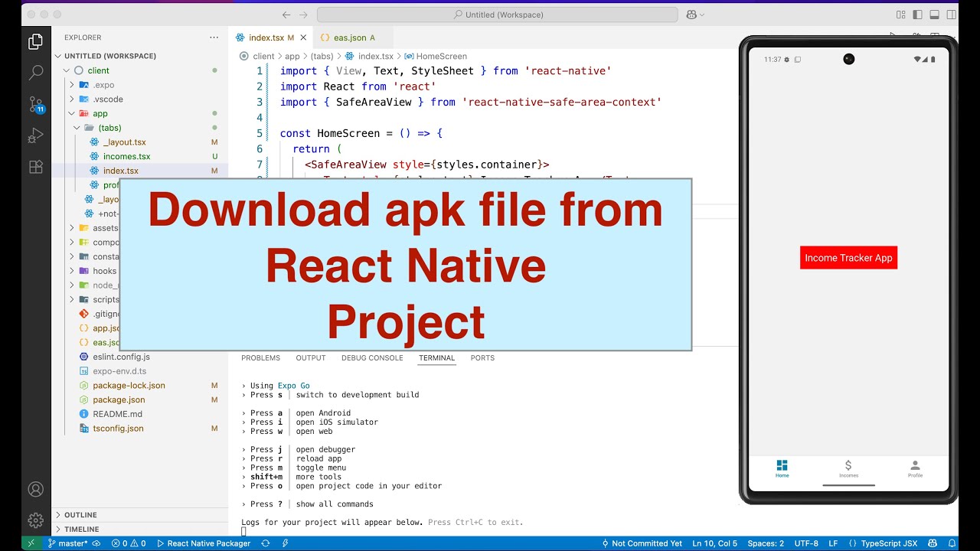Viewport: 980px width, 551px height.
Task: Open the Manage gear icon
Action: pos(35,520)
